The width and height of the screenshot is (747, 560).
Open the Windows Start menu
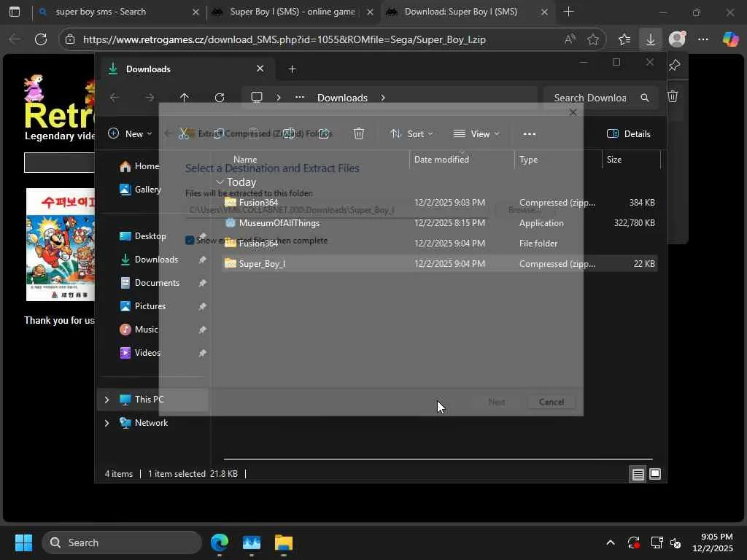tap(23, 542)
